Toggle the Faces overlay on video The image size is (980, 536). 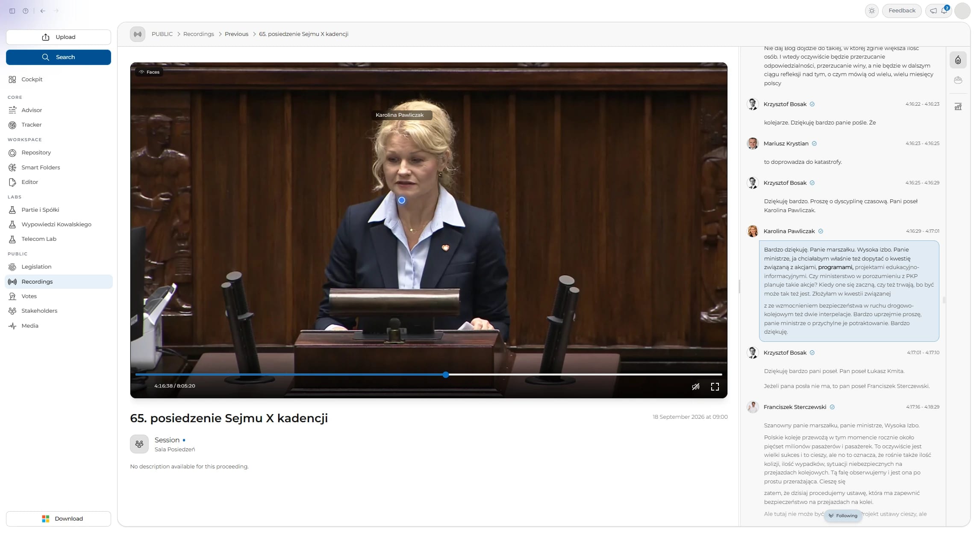click(x=149, y=72)
